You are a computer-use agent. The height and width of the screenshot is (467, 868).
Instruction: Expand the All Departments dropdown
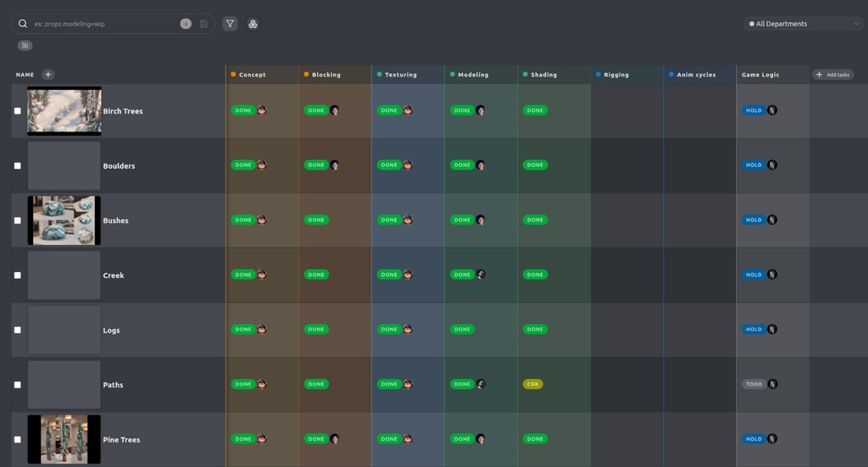[x=804, y=24]
